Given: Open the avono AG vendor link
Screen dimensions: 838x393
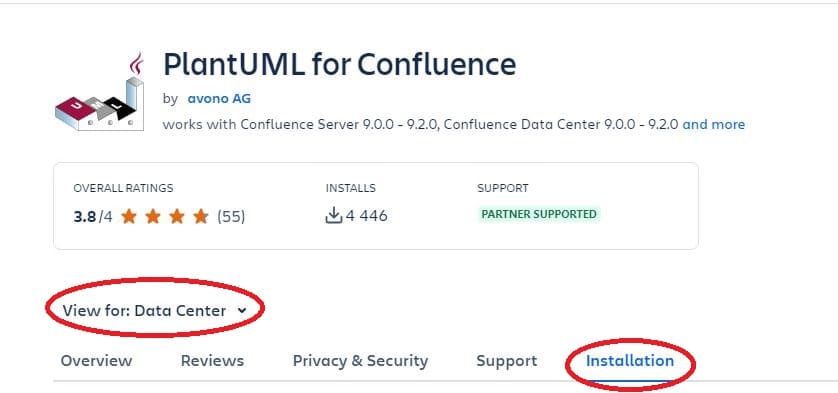Looking at the screenshot, I should click(x=219, y=99).
